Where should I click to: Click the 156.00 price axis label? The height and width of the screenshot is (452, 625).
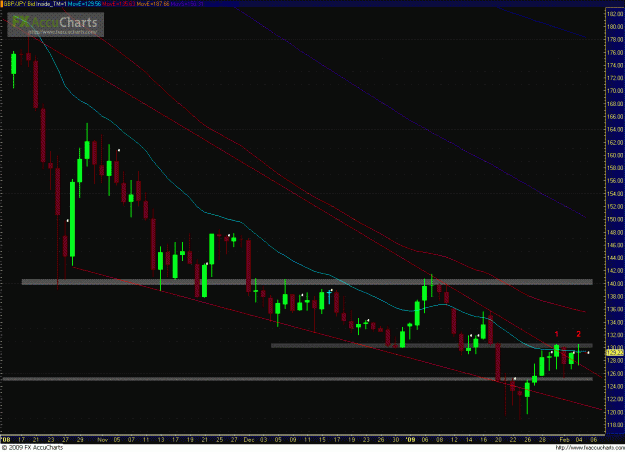pos(615,181)
